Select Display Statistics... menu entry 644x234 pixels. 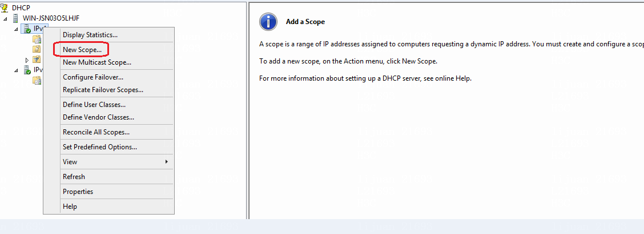coord(90,35)
